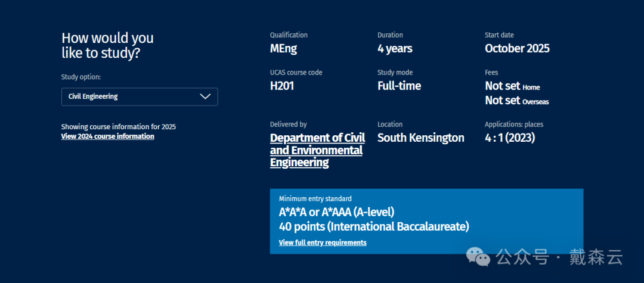
Task: Click "Showing course information for 2025" text
Action: [x=118, y=127]
